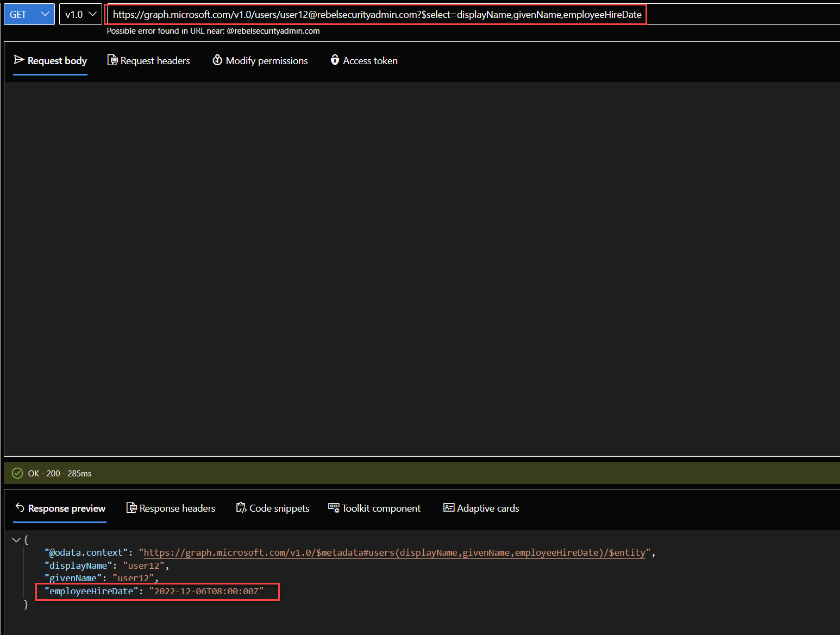Click the "2022-12-06T08:00:00Z" hire date value

click(x=206, y=592)
